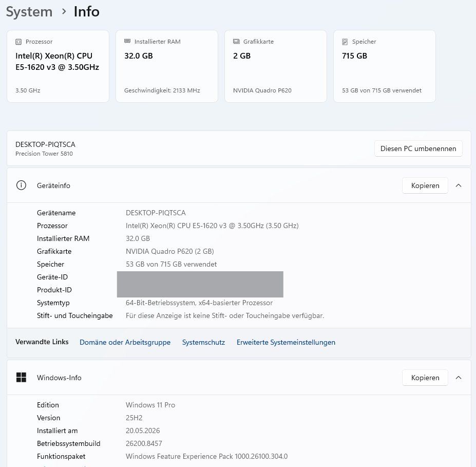The width and height of the screenshot is (476, 467).
Task: Click the breadcrumb chevron separator
Action: [x=64, y=11]
